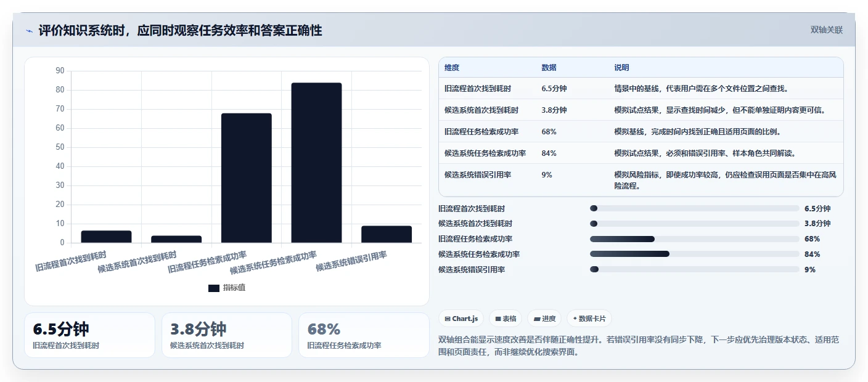Click table cell 旧流程首次找到耗时
This screenshot has height=382, width=868.
[x=478, y=89]
